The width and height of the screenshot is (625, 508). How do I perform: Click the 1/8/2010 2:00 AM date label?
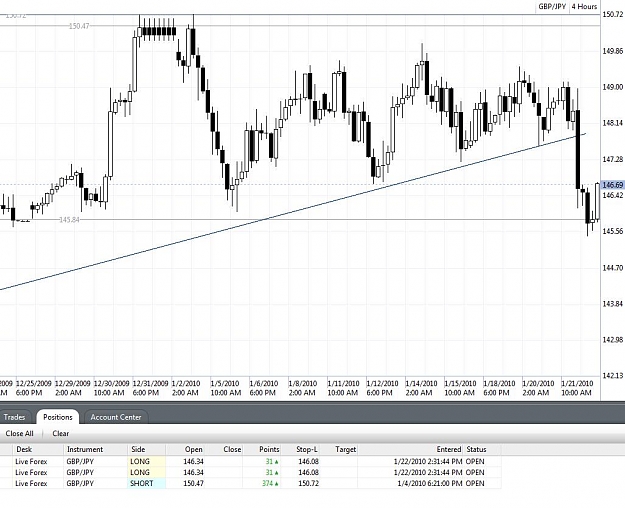pos(303,388)
